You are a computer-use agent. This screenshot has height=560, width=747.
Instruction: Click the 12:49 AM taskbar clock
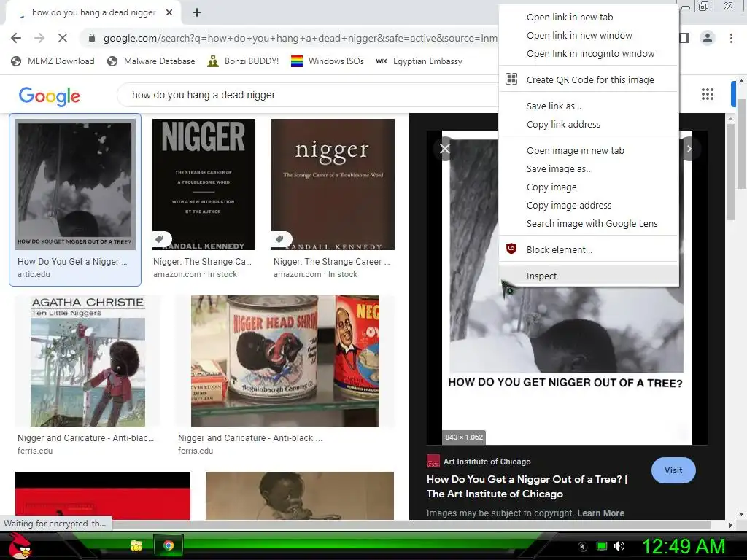pyautogui.click(x=684, y=547)
